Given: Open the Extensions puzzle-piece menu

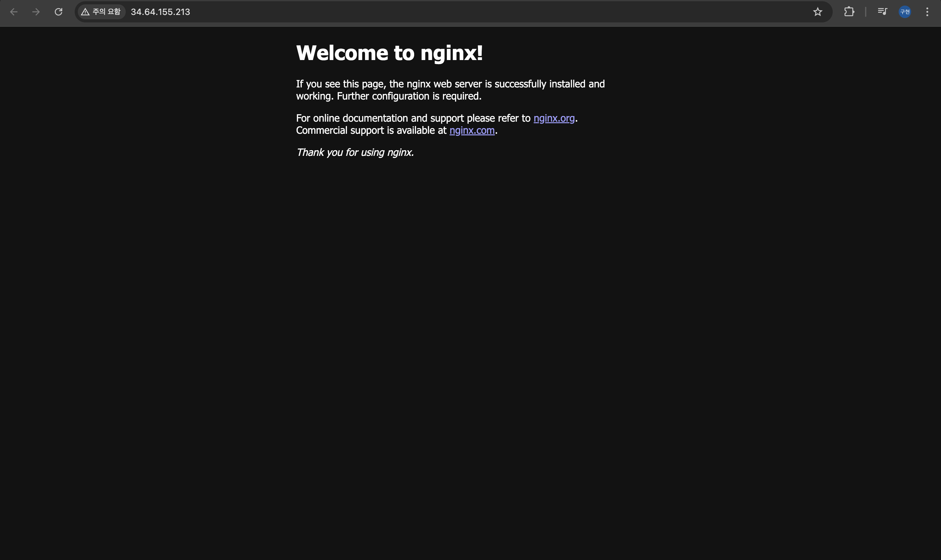Looking at the screenshot, I should (849, 12).
